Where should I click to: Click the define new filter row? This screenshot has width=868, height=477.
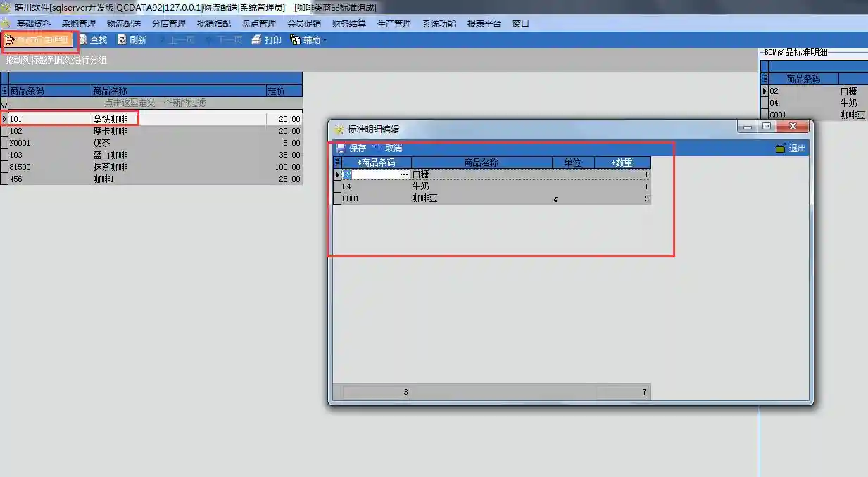[155, 103]
